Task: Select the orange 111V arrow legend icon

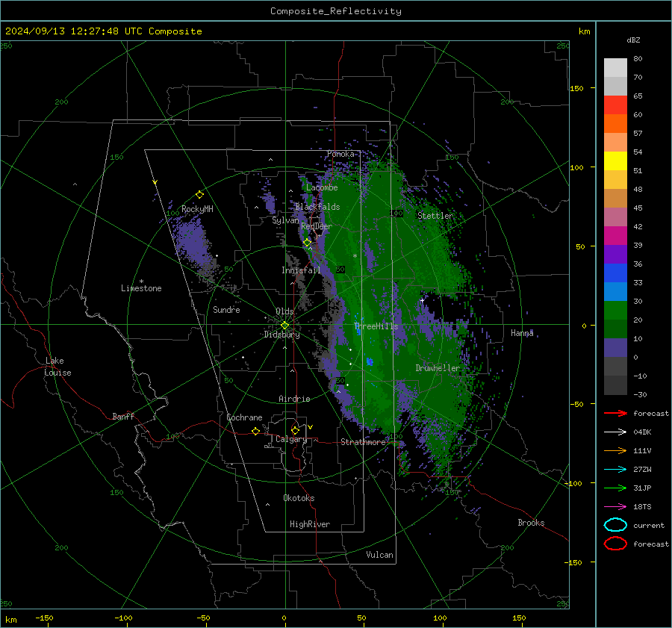Action: click(615, 450)
